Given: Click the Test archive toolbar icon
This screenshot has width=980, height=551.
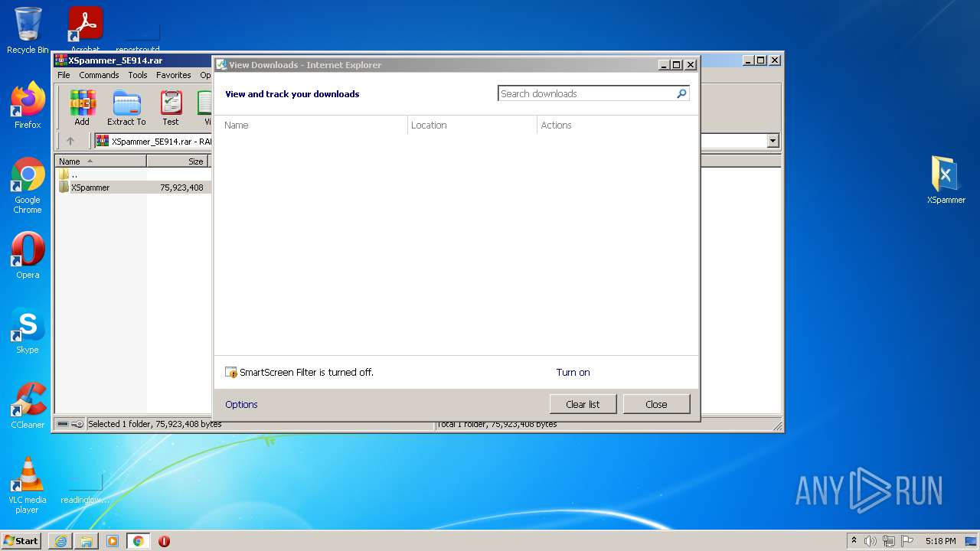Looking at the screenshot, I should click(x=171, y=108).
